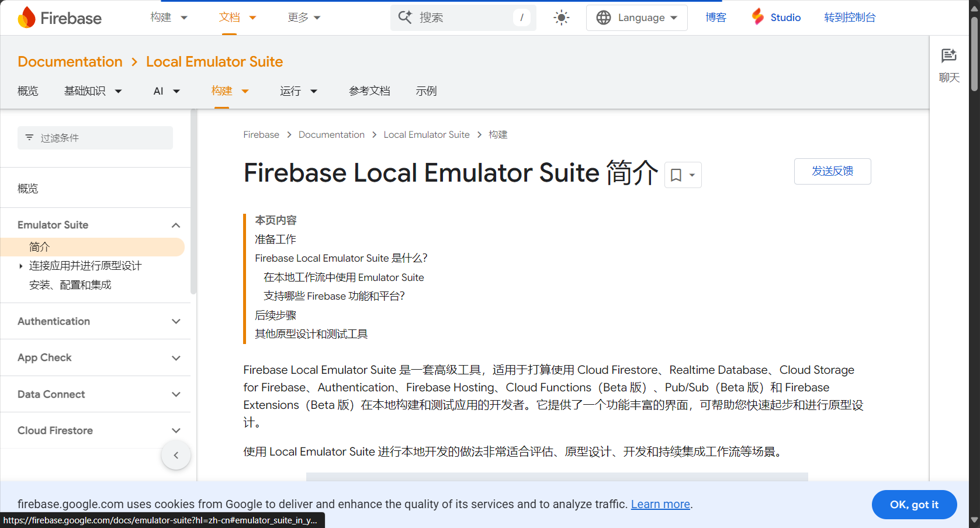Screen dimensions: 980x528
Task: Click the Firebase breadcrumb link
Action: pos(261,134)
